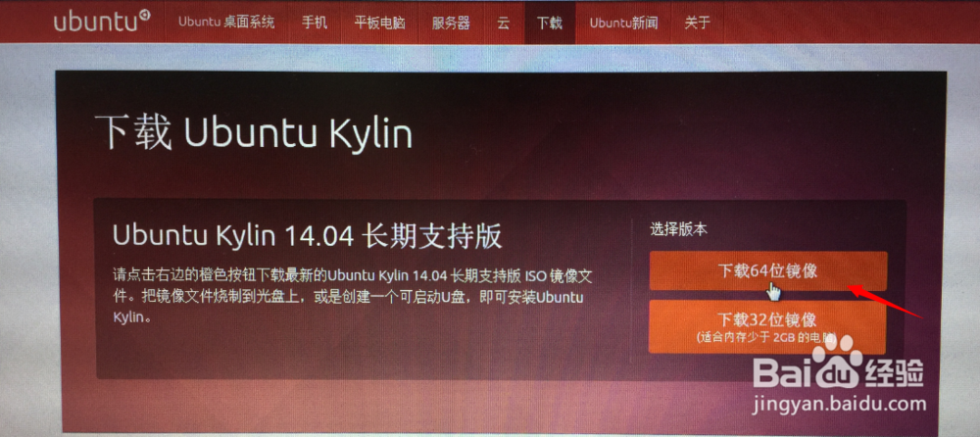Switch to the 下载 nav tab
The width and height of the screenshot is (980, 437).
[550, 24]
